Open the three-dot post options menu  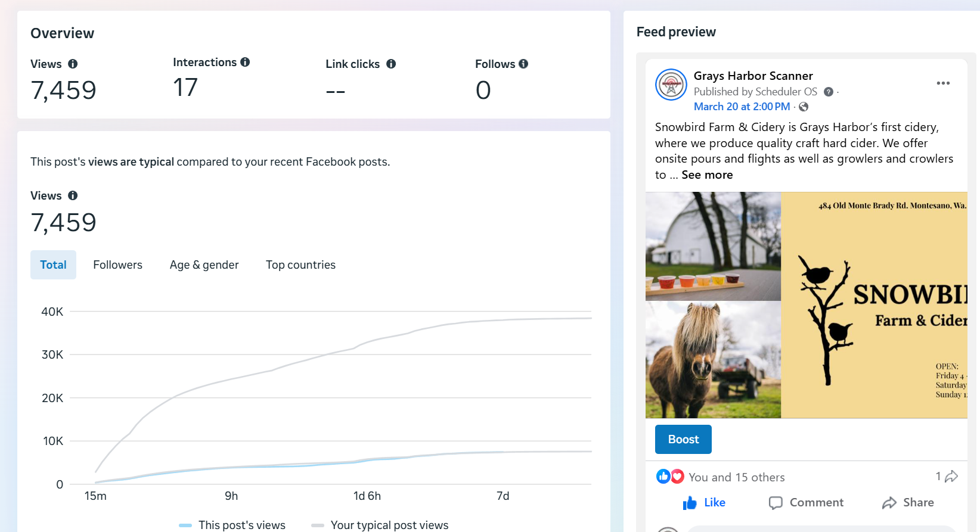click(x=943, y=83)
